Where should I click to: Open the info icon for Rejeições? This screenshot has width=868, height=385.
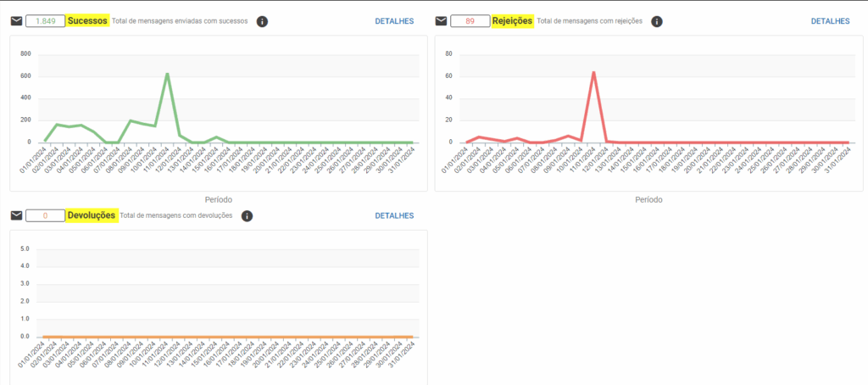click(657, 21)
